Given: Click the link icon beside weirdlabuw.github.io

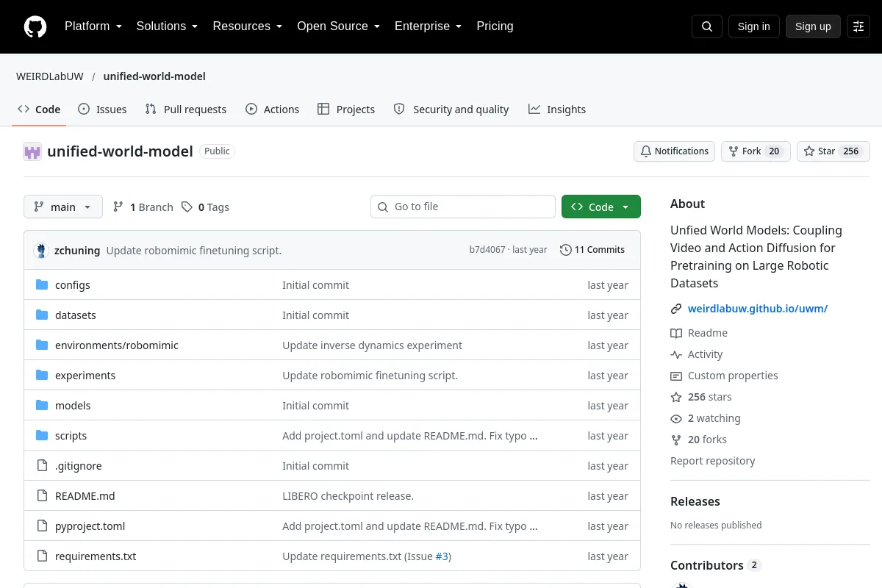Looking at the screenshot, I should tap(676, 309).
